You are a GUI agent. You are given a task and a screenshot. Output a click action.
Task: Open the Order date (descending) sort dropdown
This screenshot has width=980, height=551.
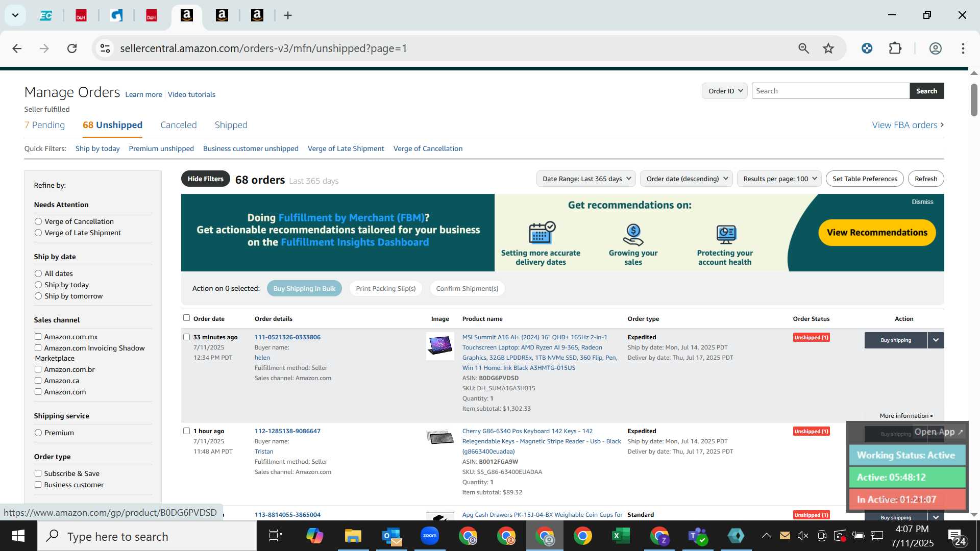(687, 179)
